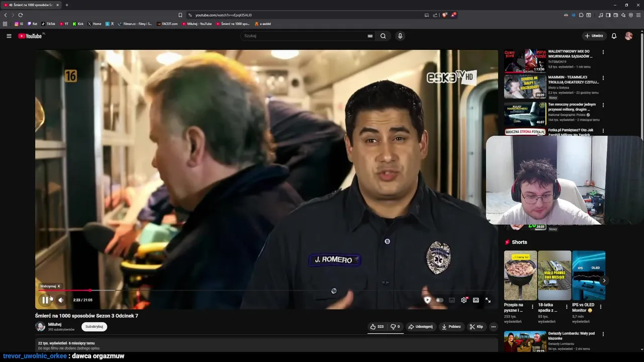Open site information icon in address bar

[x=190, y=15]
